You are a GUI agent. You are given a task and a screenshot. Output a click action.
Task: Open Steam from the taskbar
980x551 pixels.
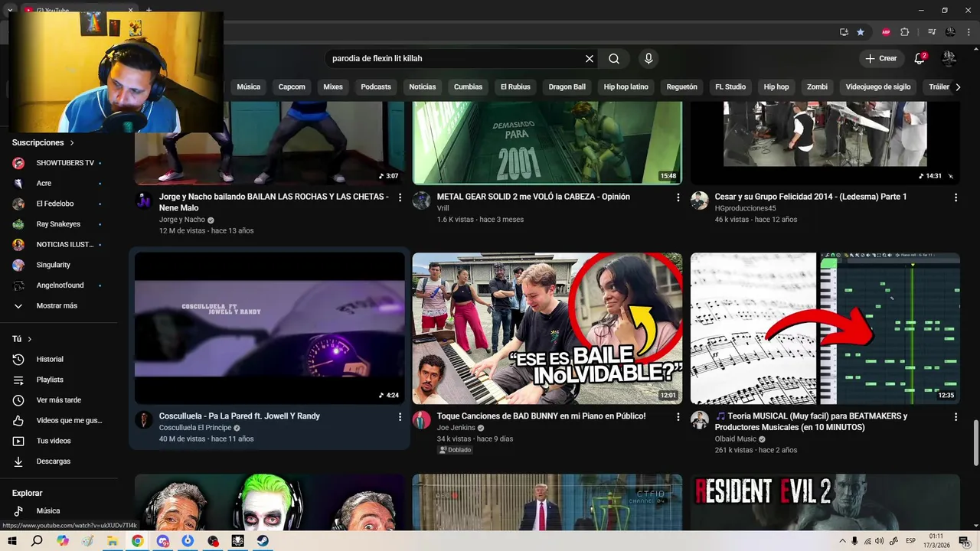pyautogui.click(x=263, y=541)
